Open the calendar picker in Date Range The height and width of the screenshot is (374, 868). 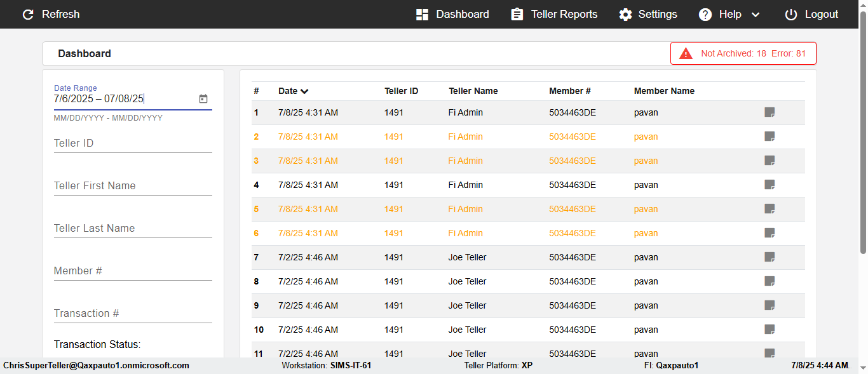[203, 99]
